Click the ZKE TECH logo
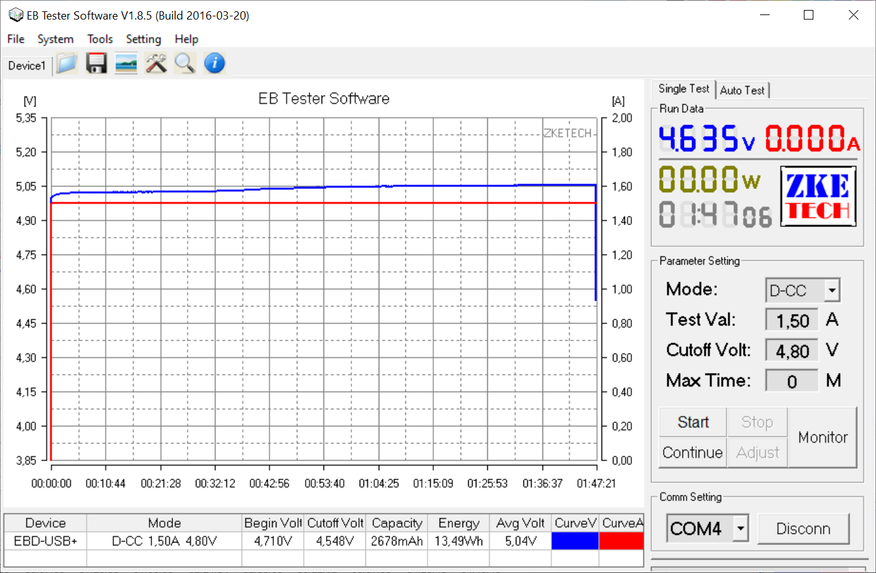Image resolution: width=876 pixels, height=573 pixels. point(818,196)
